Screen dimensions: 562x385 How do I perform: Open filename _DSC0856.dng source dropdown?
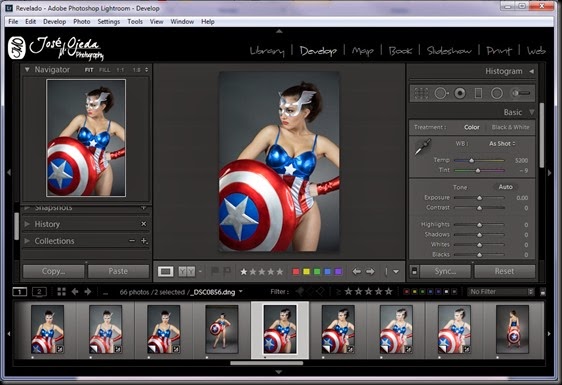[240, 291]
